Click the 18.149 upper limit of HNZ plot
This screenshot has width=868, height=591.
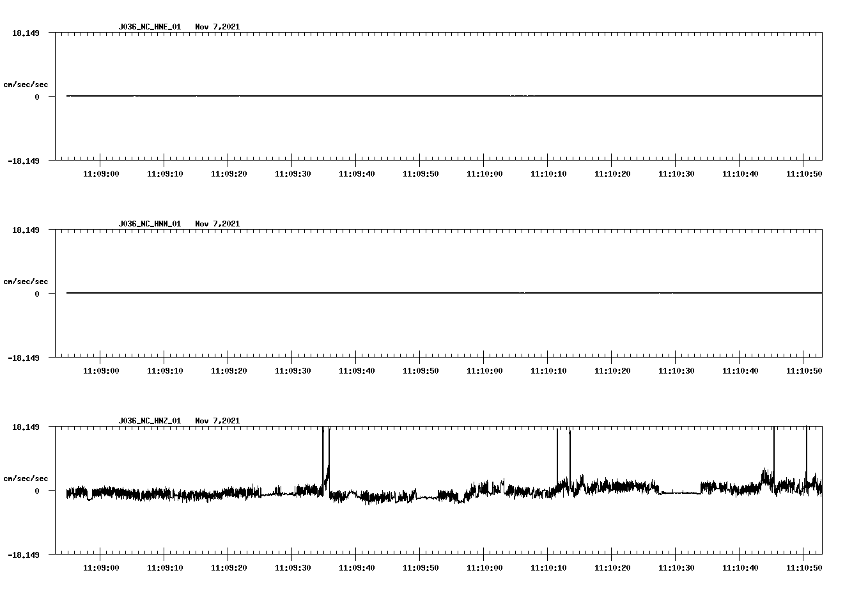pyautogui.click(x=26, y=427)
